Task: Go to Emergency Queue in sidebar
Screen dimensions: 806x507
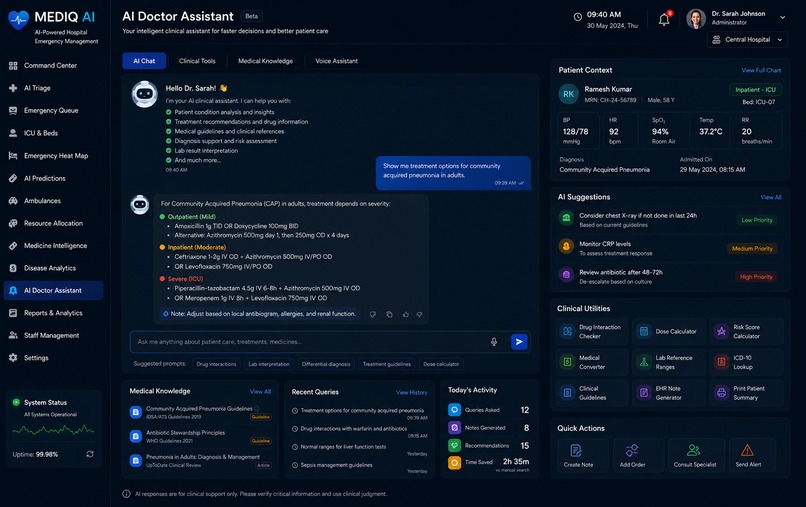Action: coord(53,111)
